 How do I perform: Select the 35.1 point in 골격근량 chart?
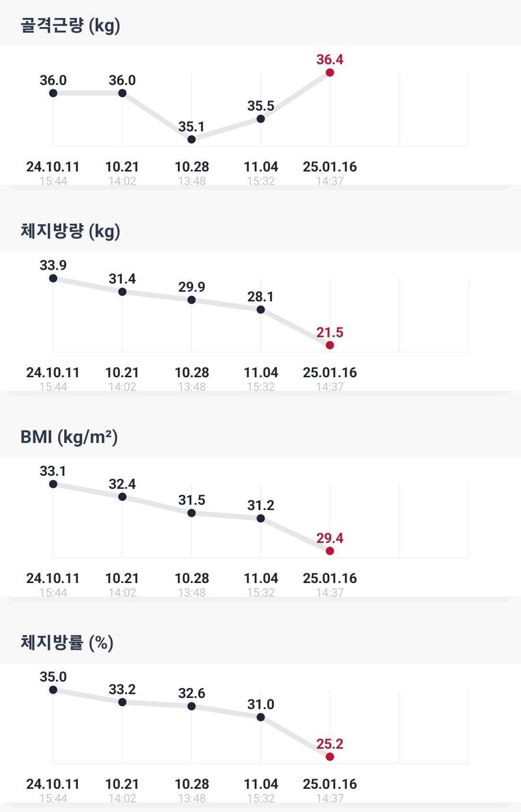click(192, 139)
